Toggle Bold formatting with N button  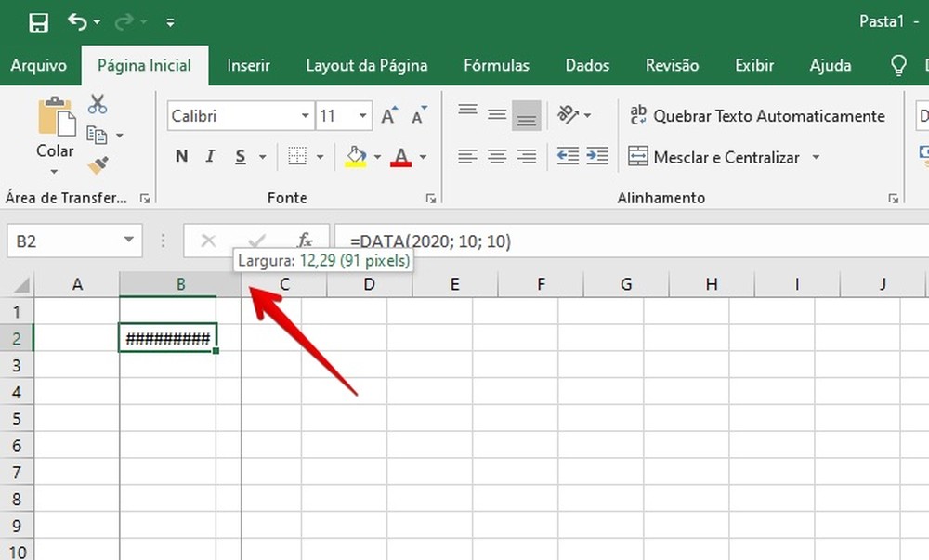[182, 156]
